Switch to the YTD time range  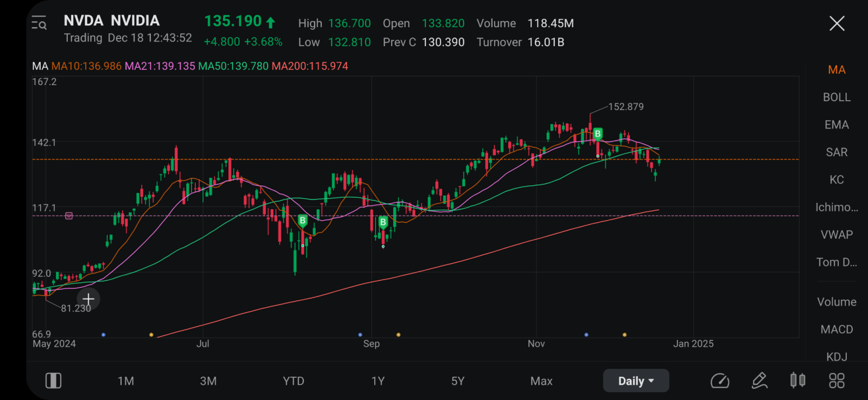[x=293, y=381]
